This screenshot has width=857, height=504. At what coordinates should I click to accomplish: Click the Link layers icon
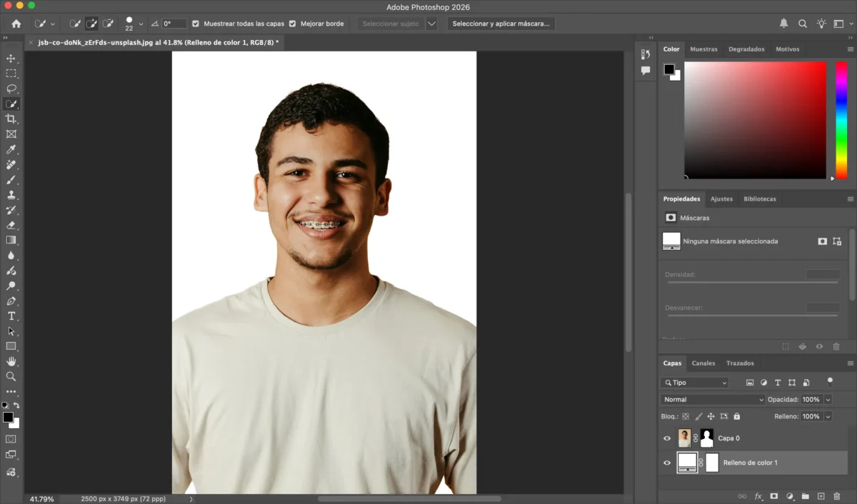[742, 496]
